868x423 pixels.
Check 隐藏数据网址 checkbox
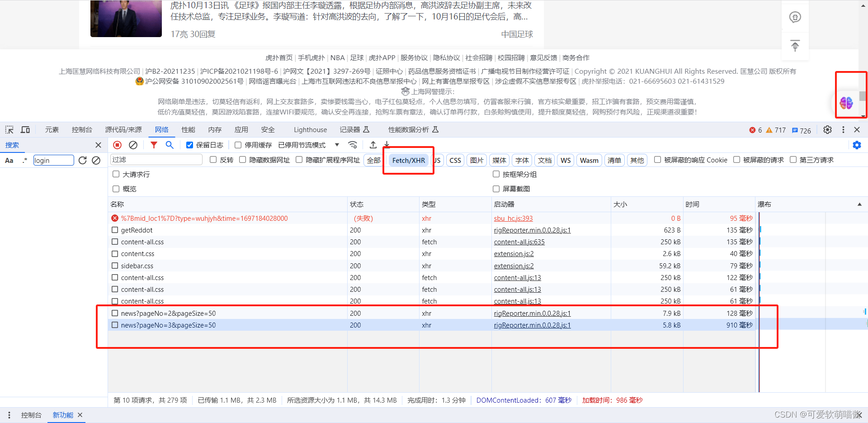(243, 160)
